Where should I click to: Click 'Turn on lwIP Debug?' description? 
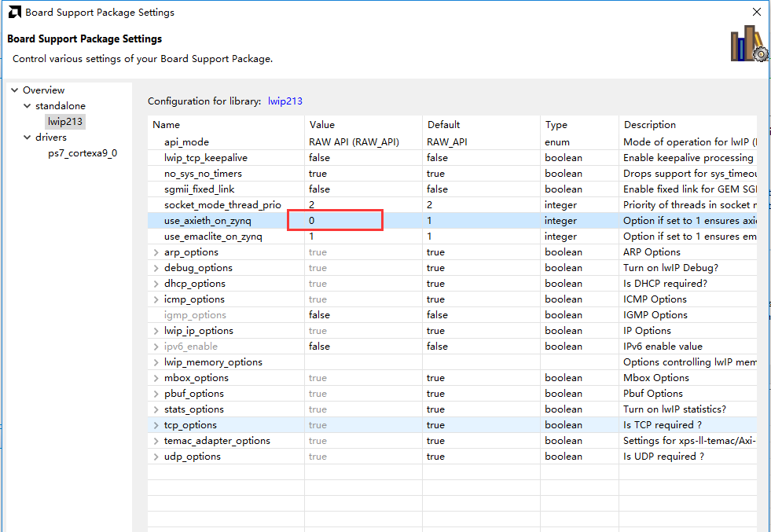point(670,268)
